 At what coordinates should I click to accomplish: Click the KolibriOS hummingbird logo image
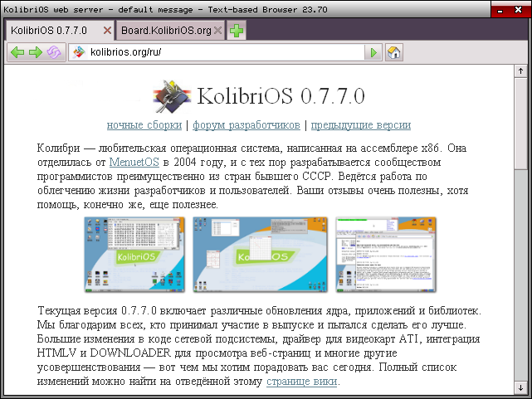coord(172,96)
